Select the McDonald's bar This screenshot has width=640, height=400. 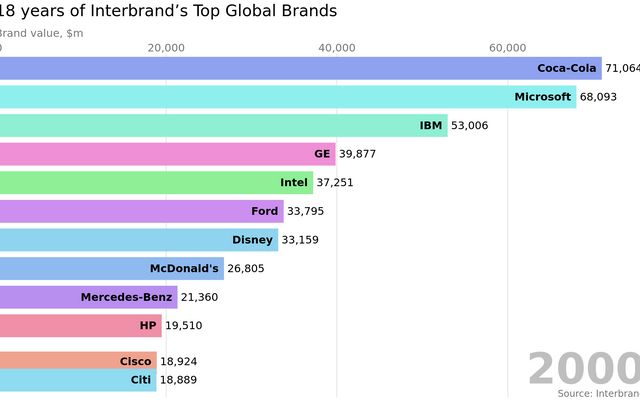[111, 268]
